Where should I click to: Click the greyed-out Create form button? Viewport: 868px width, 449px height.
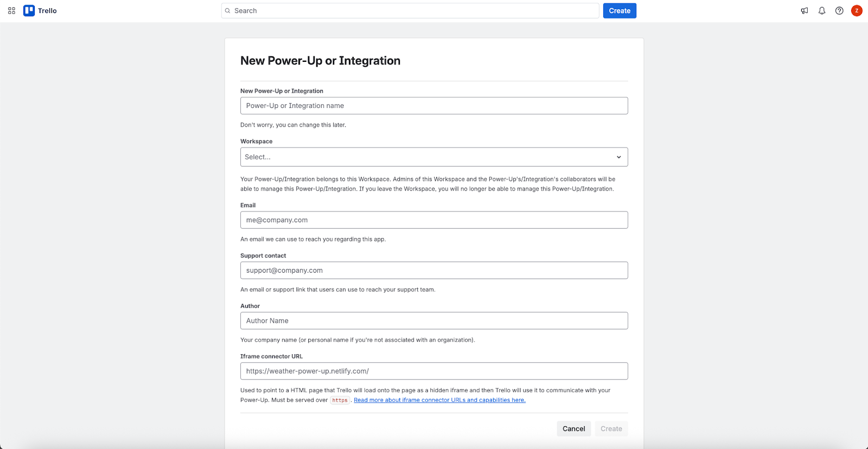[x=611, y=429]
